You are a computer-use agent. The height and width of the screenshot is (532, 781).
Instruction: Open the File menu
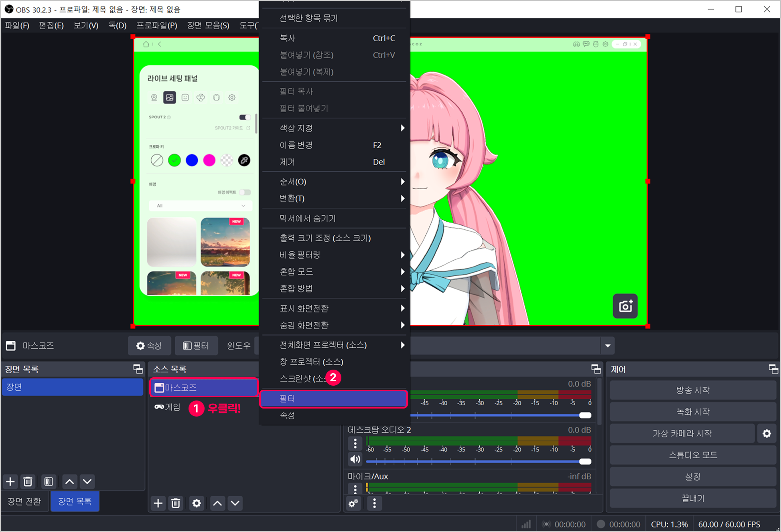pyautogui.click(x=17, y=25)
